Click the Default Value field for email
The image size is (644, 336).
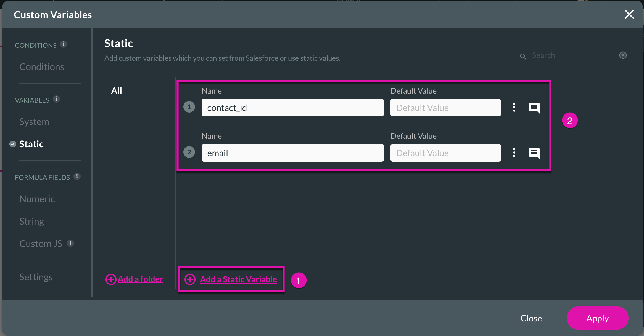(x=445, y=153)
